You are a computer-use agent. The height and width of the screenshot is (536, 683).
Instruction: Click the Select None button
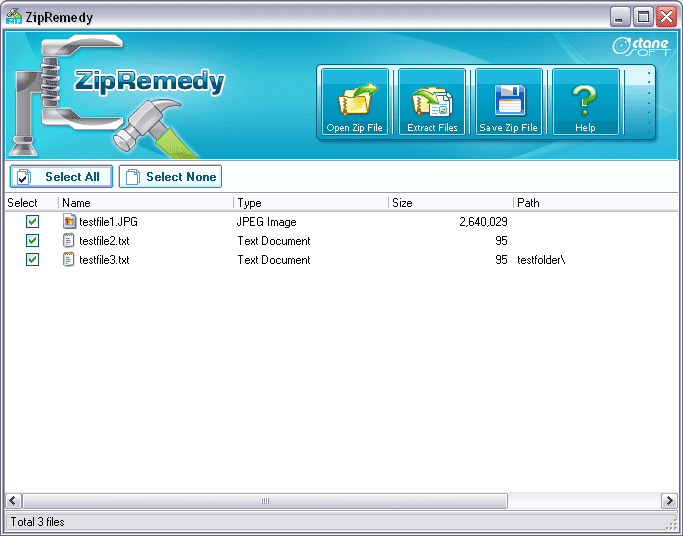tap(170, 176)
